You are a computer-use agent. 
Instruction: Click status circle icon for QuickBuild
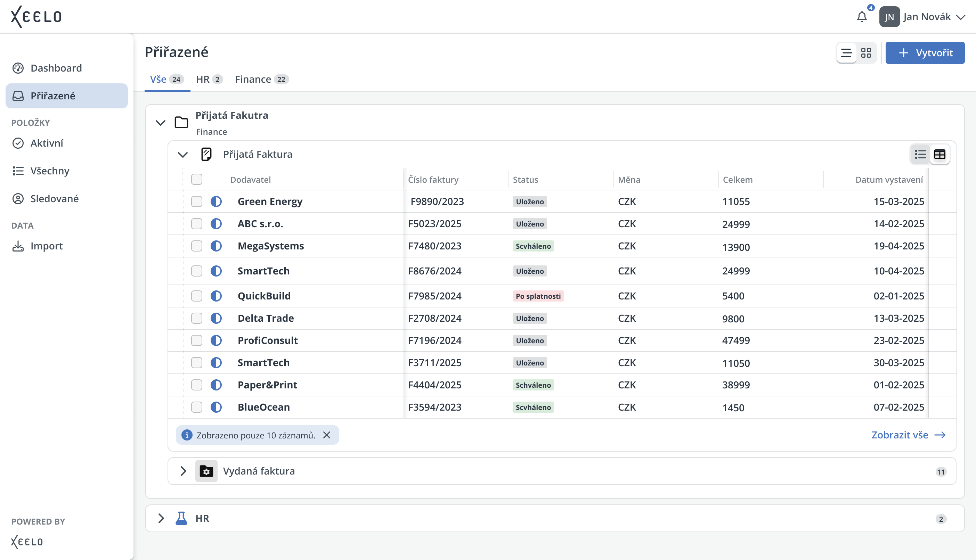coord(216,296)
